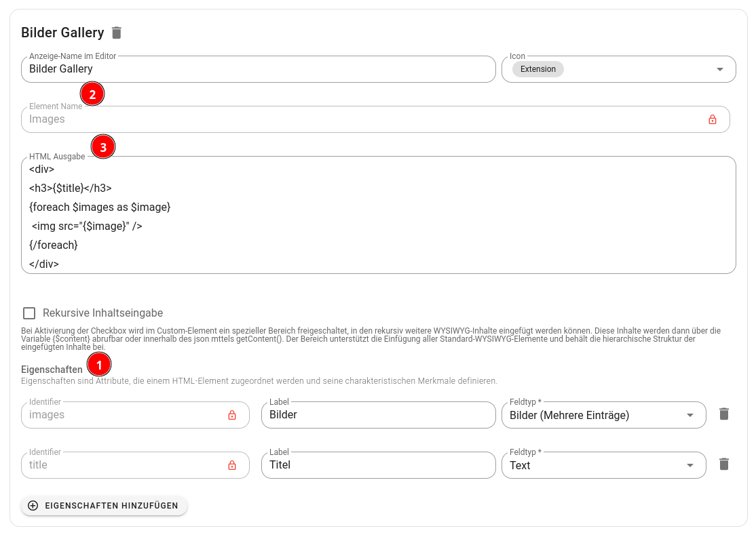Screen dimensions: 756x535
Task: Delete the Bilder Gallery custom element
Action: pyautogui.click(x=117, y=33)
